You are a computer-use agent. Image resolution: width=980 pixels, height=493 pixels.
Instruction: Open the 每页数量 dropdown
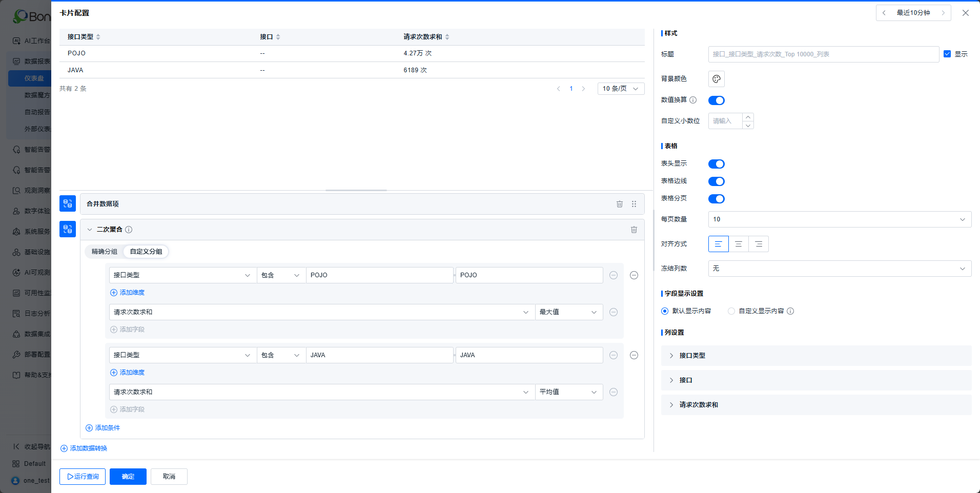(x=840, y=219)
